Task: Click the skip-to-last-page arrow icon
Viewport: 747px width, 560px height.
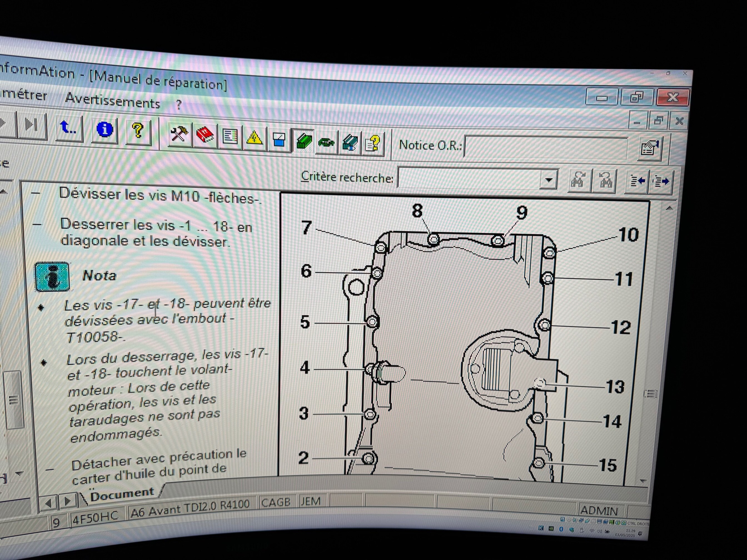Action: [x=32, y=125]
